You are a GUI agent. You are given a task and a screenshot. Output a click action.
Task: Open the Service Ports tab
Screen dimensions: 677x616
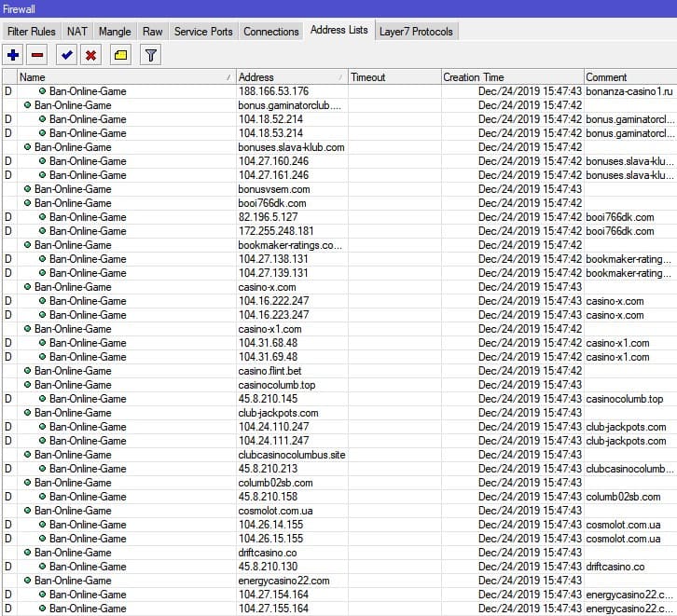pyautogui.click(x=203, y=32)
